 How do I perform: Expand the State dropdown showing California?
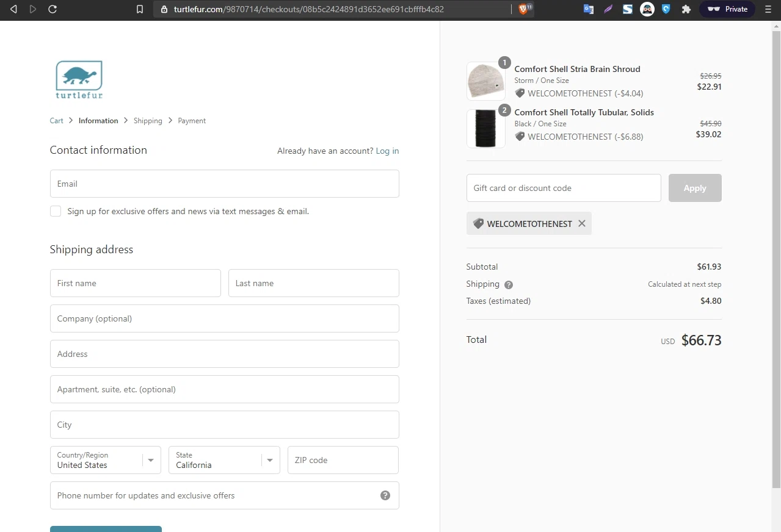point(224,460)
